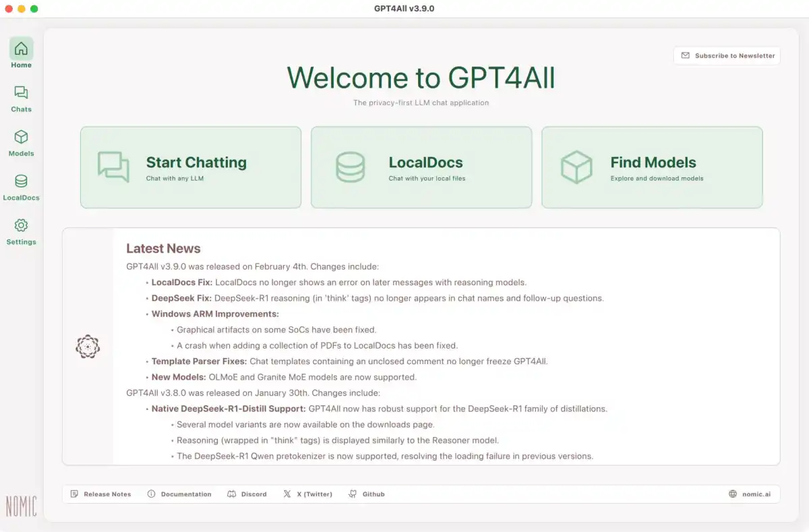The width and height of the screenshot is (809, 532).
Task: Click the Welcome to GPT4All heading
Action: point(421,78)
